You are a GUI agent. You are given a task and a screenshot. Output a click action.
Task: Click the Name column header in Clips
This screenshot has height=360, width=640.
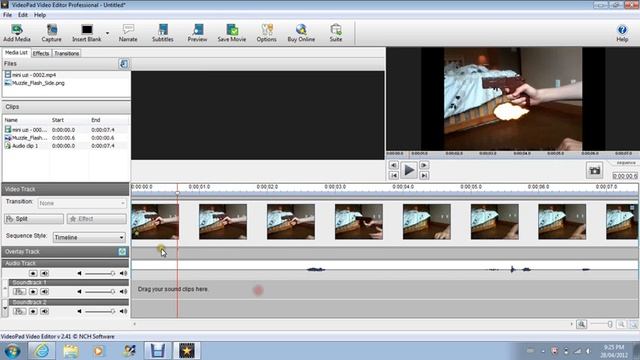pos(11,120)
